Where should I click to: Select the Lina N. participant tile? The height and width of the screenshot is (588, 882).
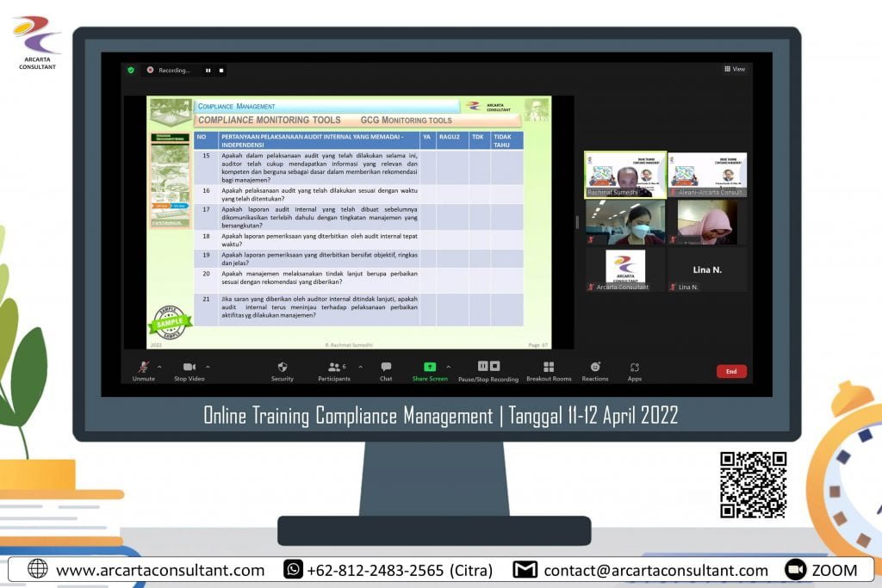coord(706,270)
